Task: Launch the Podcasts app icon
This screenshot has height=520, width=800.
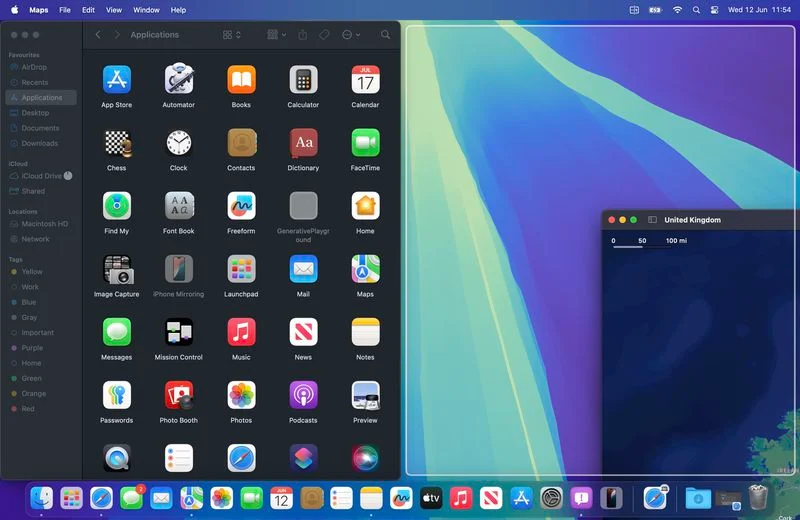Action: click(x=303, y=395)
